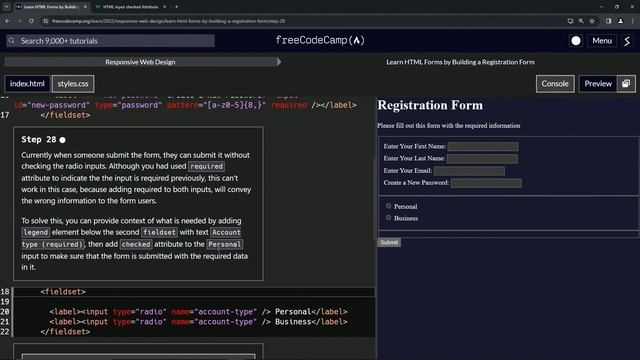Viewport: 640px width, 360px height.
Task: Click the opening fieldset tag on line 18
Action: 63,292
